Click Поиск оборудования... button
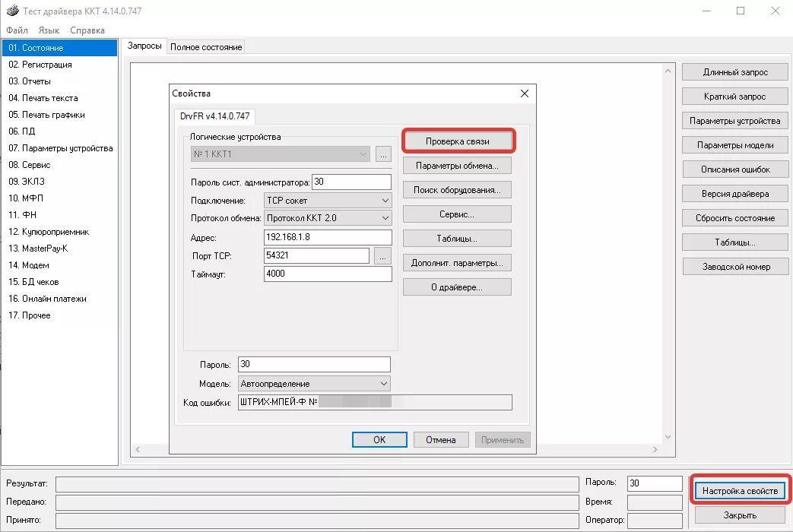 [x=457, y=190]
